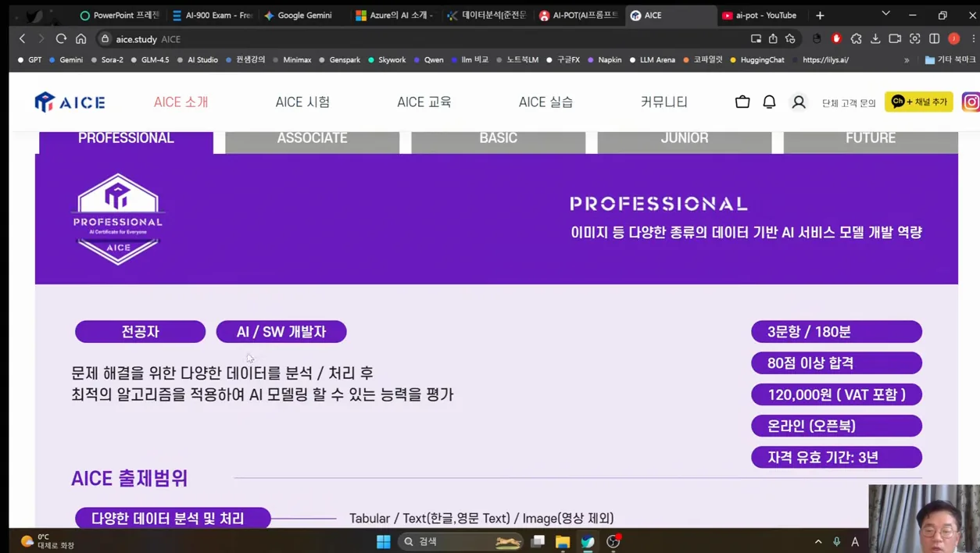Open the browser downloads icon
Screen dimensions: 980x553
pos(875,38)
